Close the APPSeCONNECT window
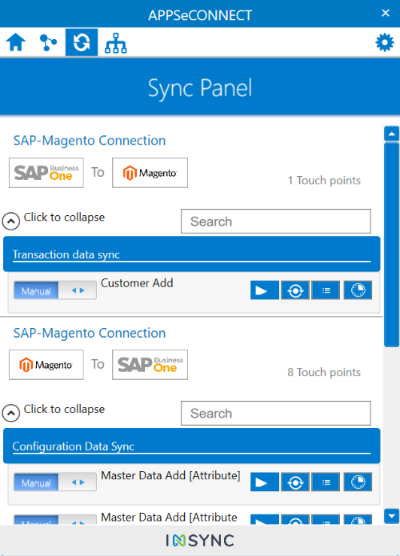Image resolution: width=400 pixels, height=556 pixels. (x=385, y=13)
